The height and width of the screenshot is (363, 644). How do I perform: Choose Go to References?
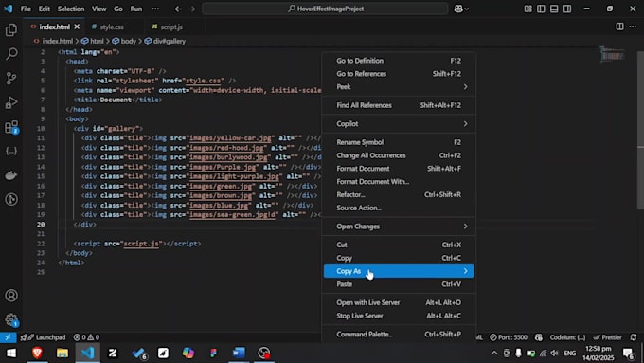click(x=399, y=74)
